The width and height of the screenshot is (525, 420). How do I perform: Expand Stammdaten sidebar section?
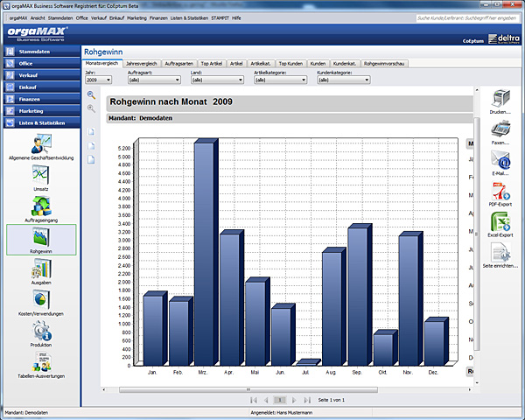(x=42, y=52)
